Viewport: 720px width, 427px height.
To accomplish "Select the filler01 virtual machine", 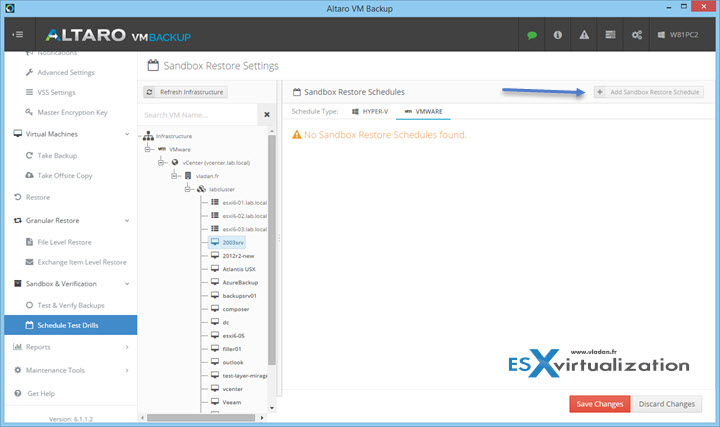I will pos(226,349).
